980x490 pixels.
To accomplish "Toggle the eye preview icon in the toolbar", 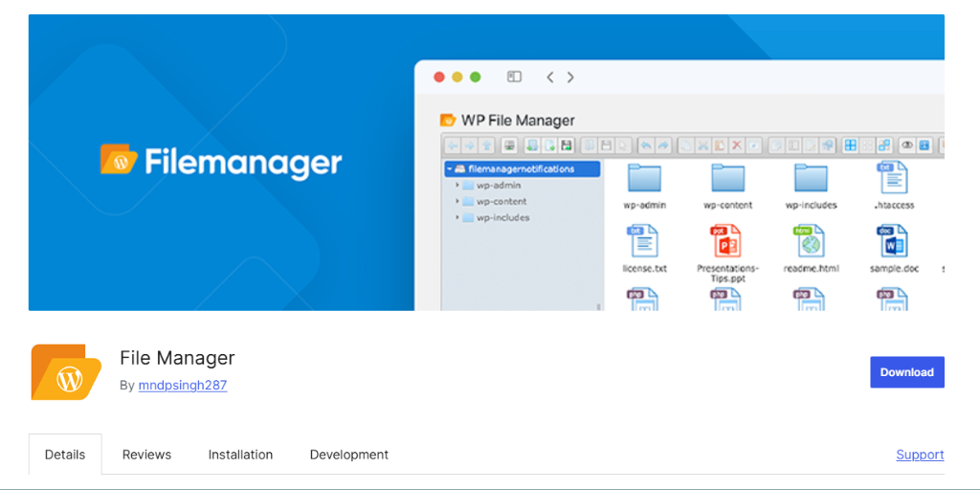I will click(907, 145).
